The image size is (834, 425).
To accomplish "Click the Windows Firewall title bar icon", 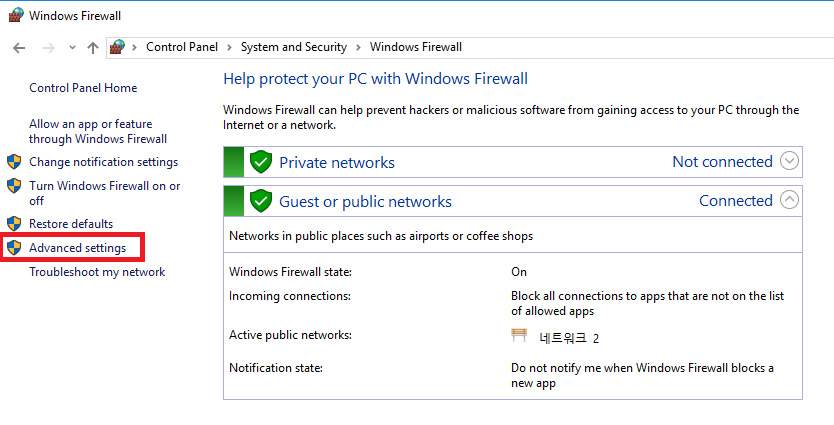I will [16, 15].
